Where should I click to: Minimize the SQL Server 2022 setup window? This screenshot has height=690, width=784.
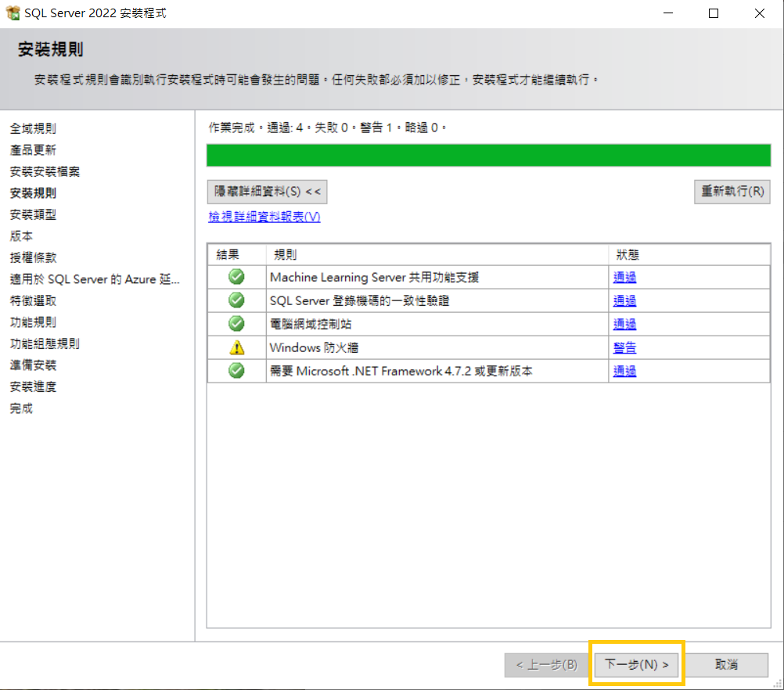tap(668, 13)
